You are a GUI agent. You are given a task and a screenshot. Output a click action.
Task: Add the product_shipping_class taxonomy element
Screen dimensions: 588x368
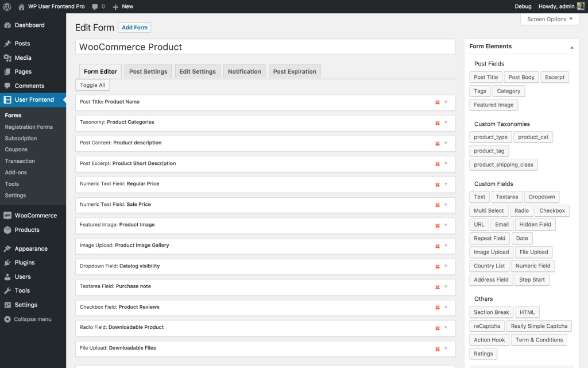click(504, 164)
